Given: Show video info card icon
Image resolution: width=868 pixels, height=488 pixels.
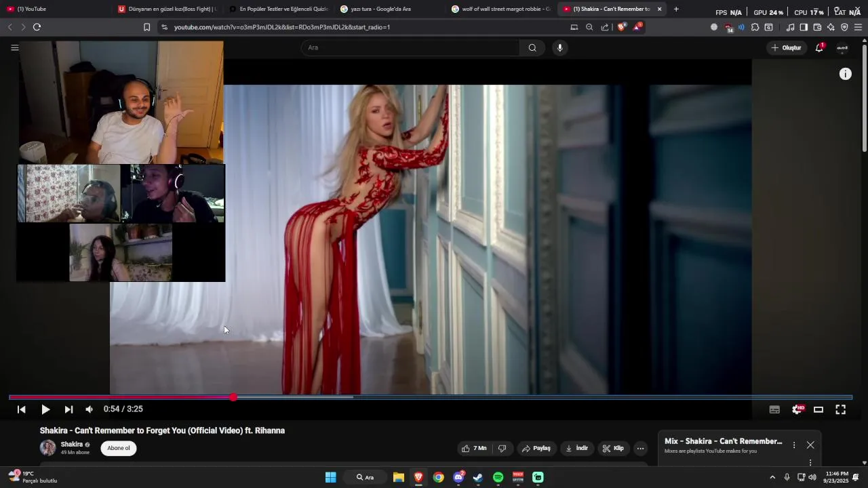Looking at the screenshot, I should coord(845,75).
